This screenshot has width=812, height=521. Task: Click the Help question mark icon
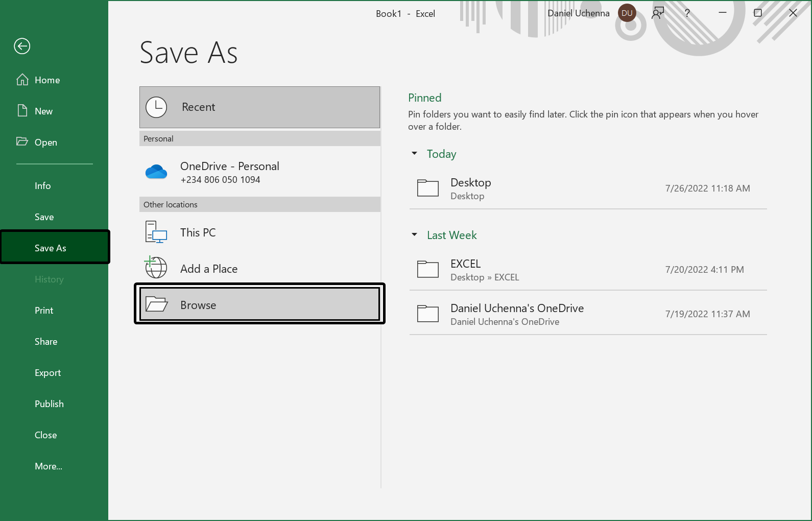click(687, 13)
